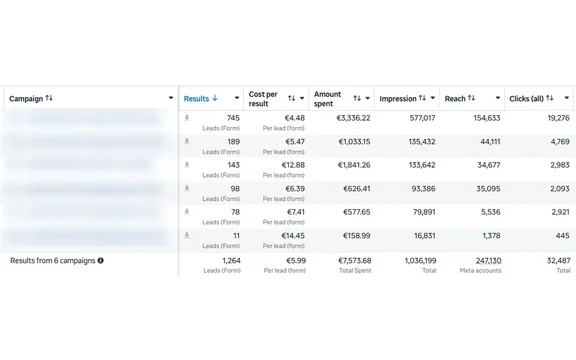Viewport: 576px width, 360px height.
Task: Sort by Cost per result arrows
Action: (291, 98)
